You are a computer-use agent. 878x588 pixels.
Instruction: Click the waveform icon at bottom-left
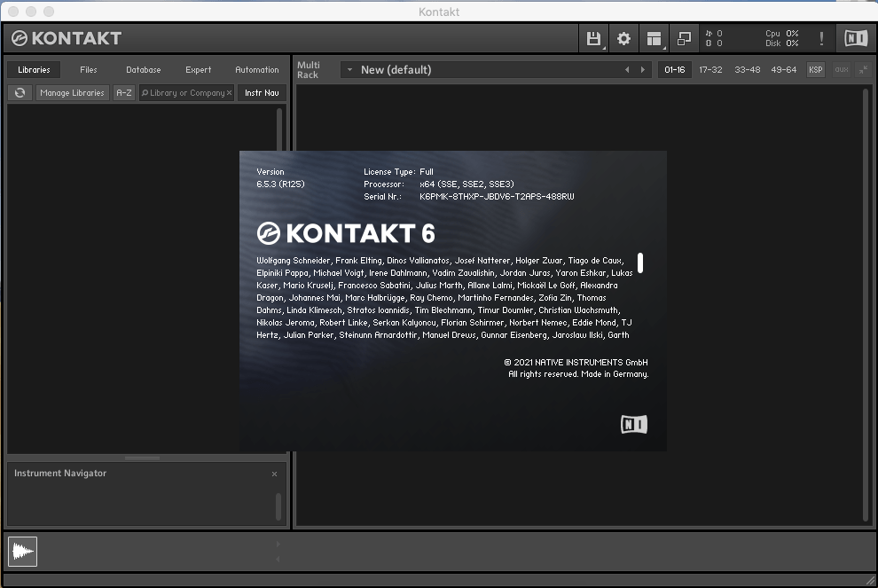tap(22, 552)
